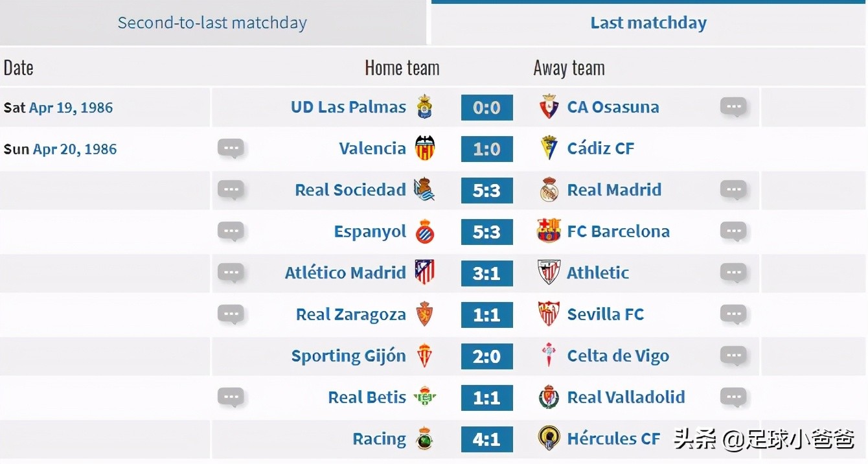This screenshot has width=868, height=464.
Task: Click the Apr 20, 1986 date link
Action: click(74, 149)
